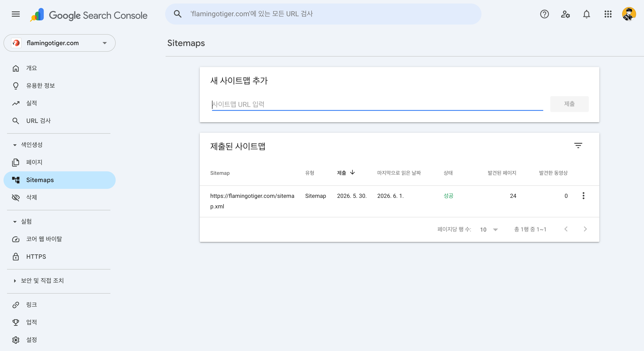Open the hamburger main menu
Viewport: 644px width, 351px height.
coord(16,14)
